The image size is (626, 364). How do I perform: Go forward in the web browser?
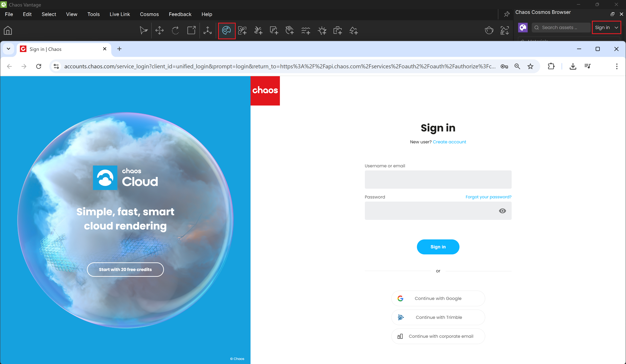pos(24,66)
